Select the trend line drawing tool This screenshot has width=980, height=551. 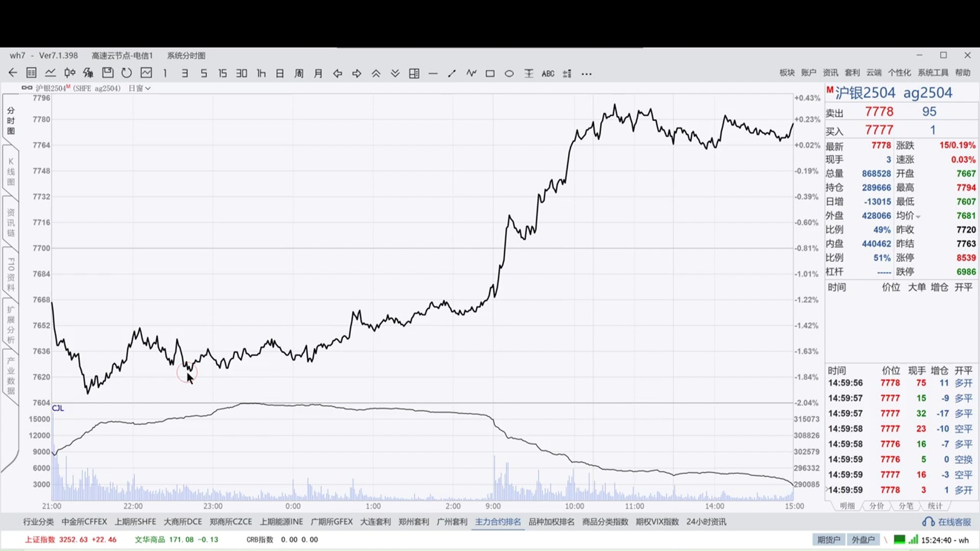[x=452, y=73]
